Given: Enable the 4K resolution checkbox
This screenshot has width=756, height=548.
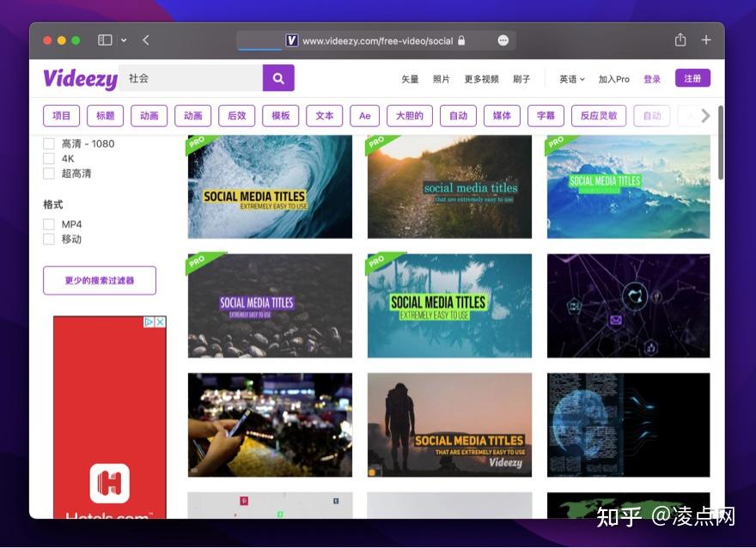Looking at the screenshot, I should point(49,158).
